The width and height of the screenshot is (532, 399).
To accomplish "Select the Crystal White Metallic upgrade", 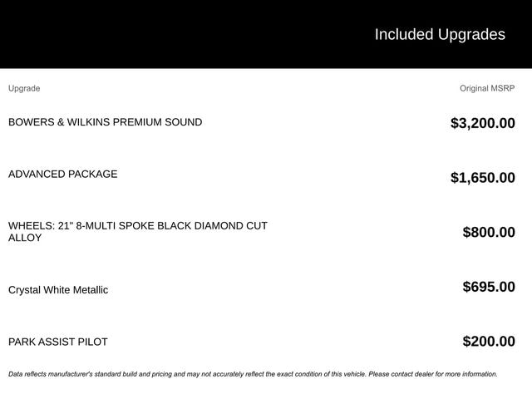I will (58, 290).
